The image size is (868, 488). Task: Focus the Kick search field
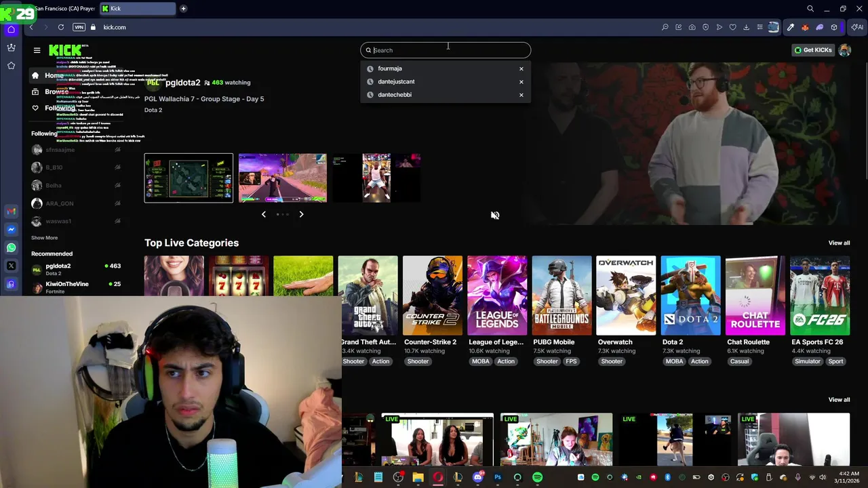click(446, 50)
